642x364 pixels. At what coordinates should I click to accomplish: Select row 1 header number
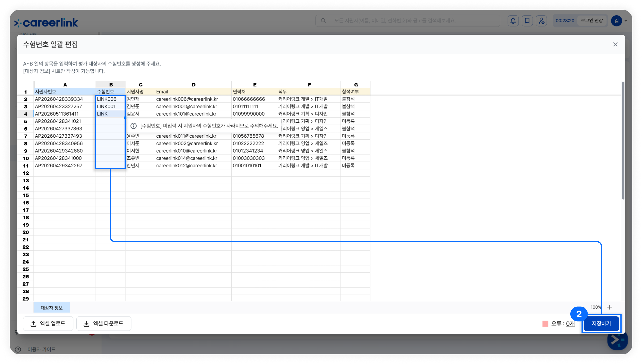26,92
